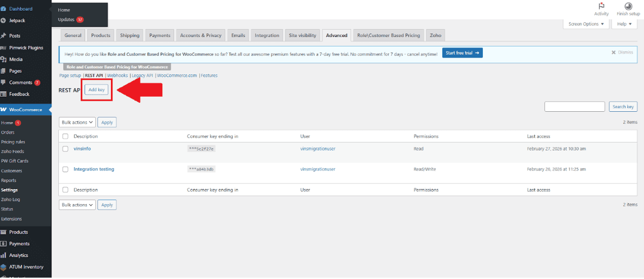Open ATUM Inventory via its icon
Image resolution: width=644 pixels, height=279 pixels.
point(4,267)
